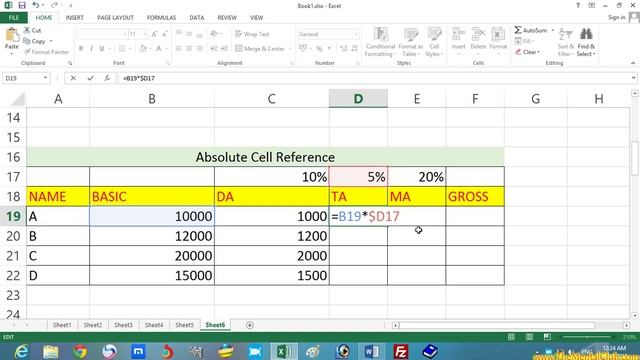The image size is (640, 360).
Task: Open the FILE tab
Action: pyautogui.click(x=13, y=18)
